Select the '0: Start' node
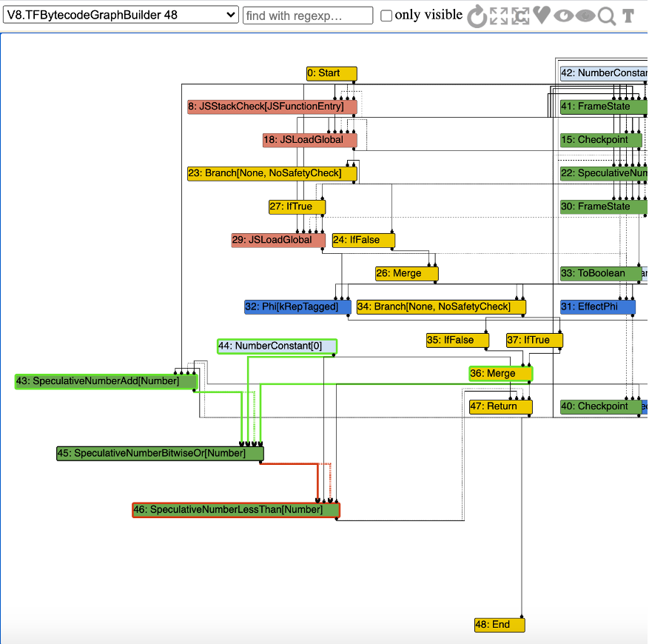 tap(331, 73)
